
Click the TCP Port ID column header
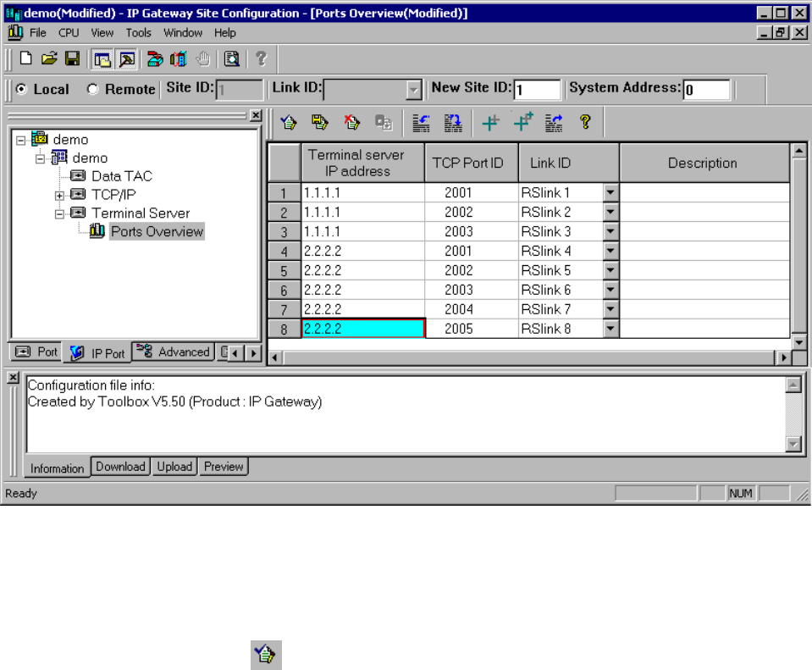pos(471,163)
